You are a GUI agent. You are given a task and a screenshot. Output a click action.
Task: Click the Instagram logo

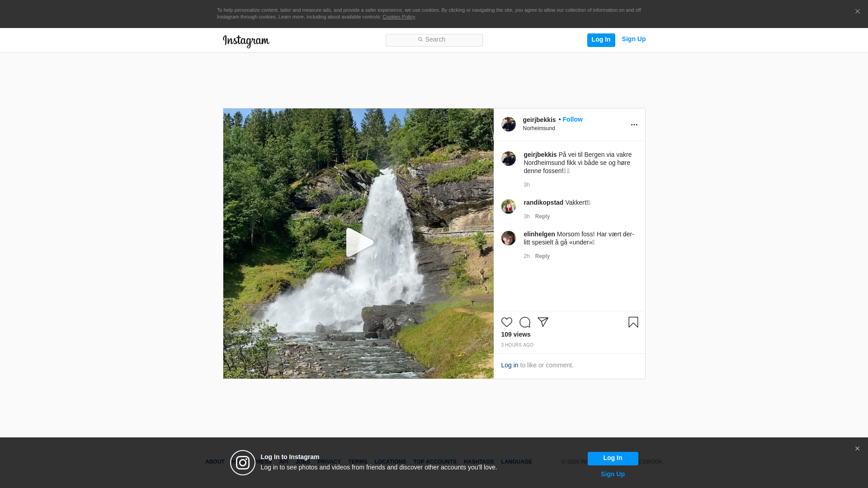click(246, 41)
